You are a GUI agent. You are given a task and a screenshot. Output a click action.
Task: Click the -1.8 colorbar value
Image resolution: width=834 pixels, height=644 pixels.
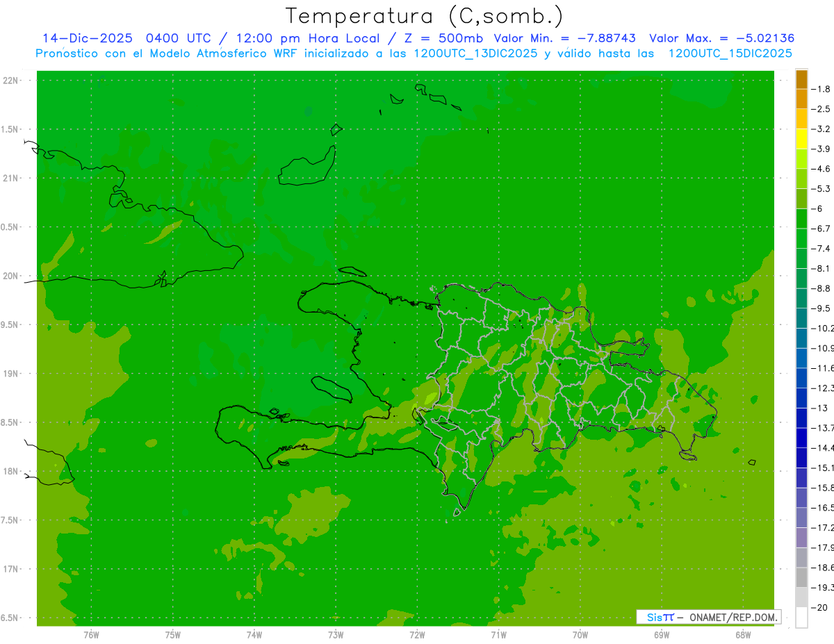[x=821, y=89]
